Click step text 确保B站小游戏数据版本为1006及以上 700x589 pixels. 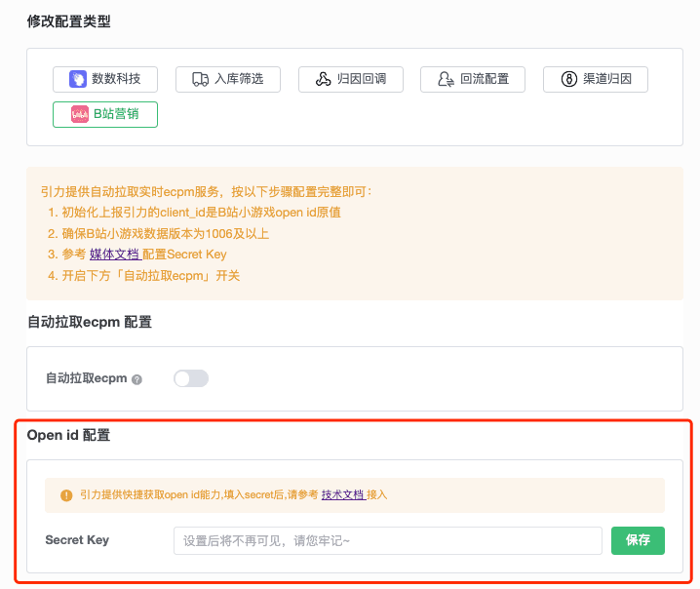pyautogui.click(x=165, y=233)
